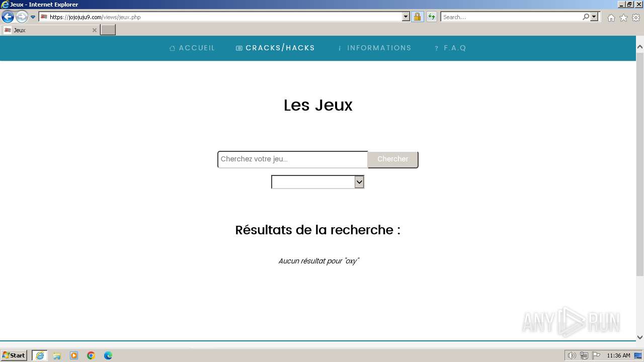Click the 'Résultats de la recherche :' heading
The image size is (644, 362).
coord(318,230)
